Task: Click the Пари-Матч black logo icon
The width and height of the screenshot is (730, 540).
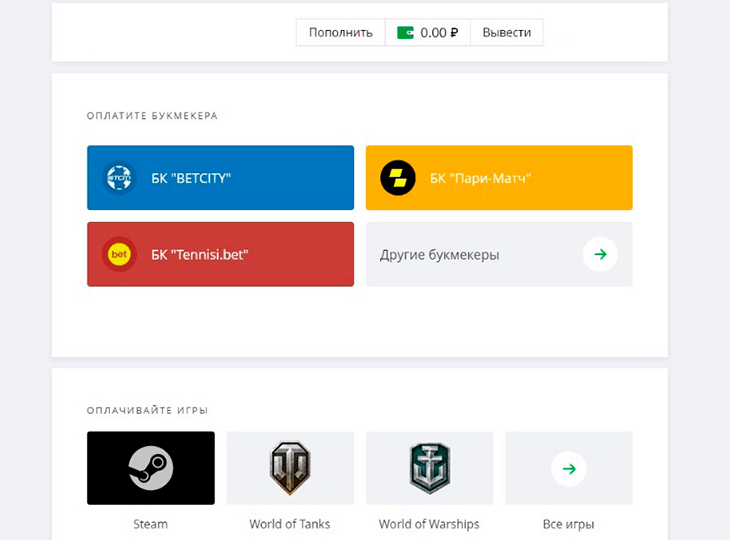Action: (398, 178)
